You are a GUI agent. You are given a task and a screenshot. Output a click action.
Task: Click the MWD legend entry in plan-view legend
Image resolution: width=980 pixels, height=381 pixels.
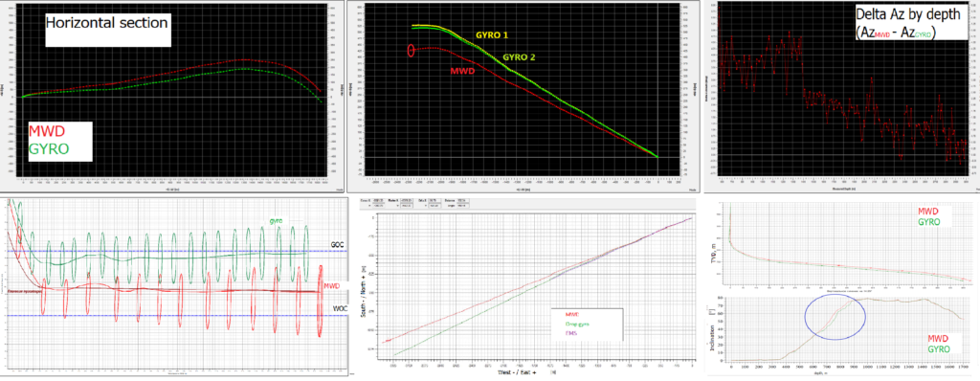pos(571,314)
